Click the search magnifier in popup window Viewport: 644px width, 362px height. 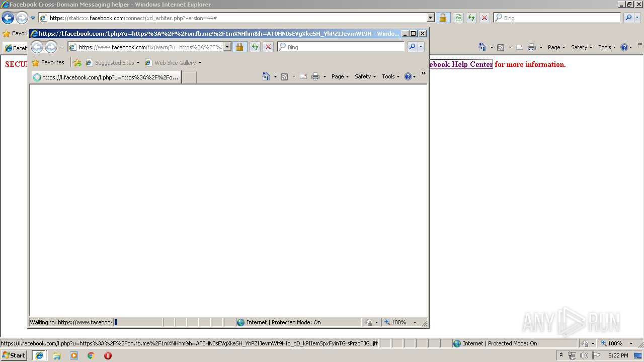[x=412, y=47]
